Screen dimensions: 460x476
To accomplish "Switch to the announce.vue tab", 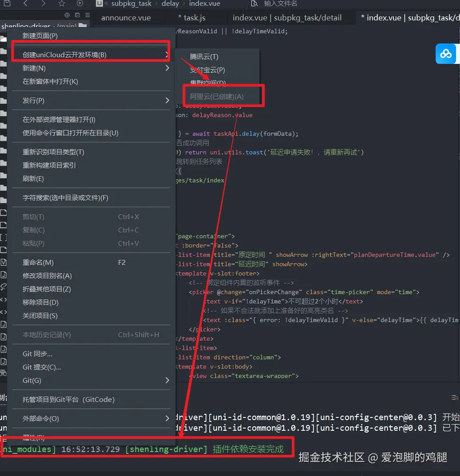I will 126,18.
